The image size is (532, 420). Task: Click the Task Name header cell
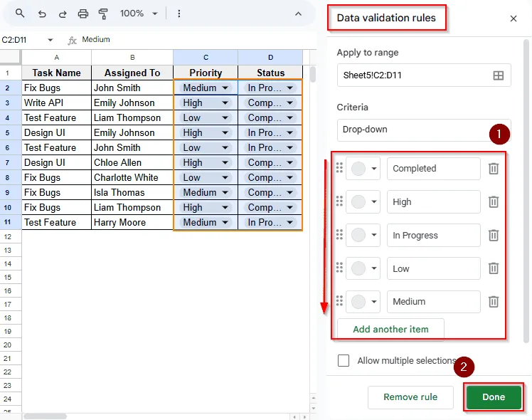coord(57,73)
